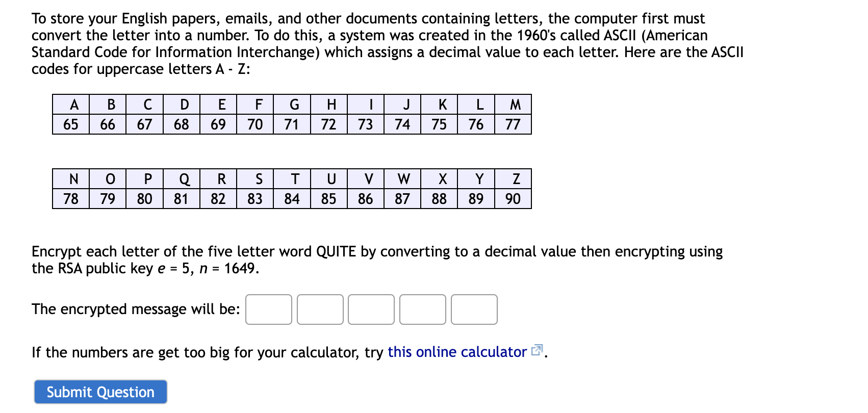
Task: Click the second encrypted message input box
Action: click(320, 309)
